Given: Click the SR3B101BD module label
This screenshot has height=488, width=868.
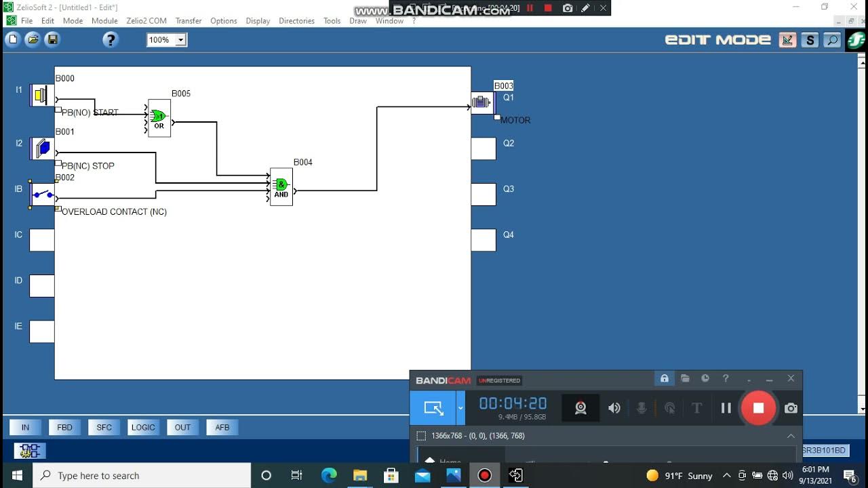Looking at the screenshot, I should coord(824,451).
